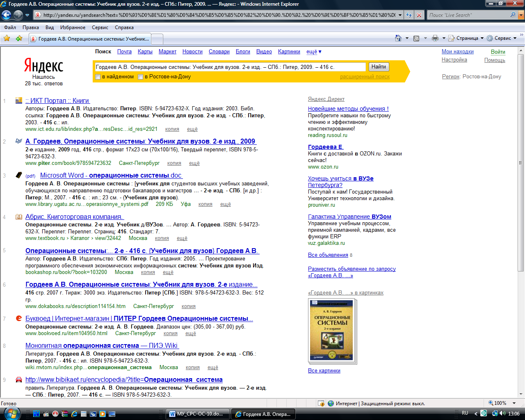Open search provider dropdown arrow
525x420 pixels.
pyautogui.click(x=521, y=15)
